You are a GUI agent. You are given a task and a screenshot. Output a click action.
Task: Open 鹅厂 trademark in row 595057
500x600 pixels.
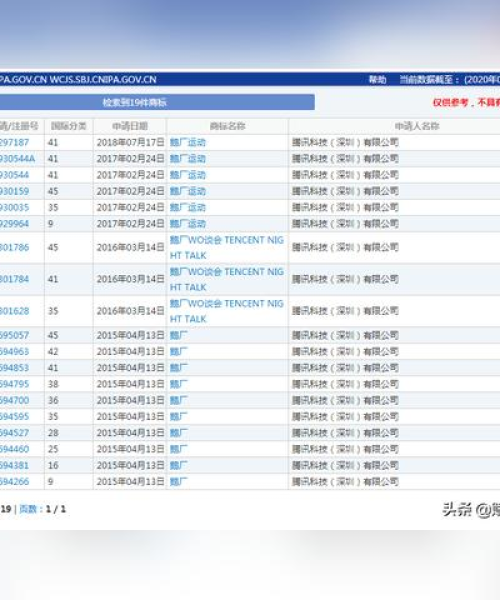click(179, 335)
